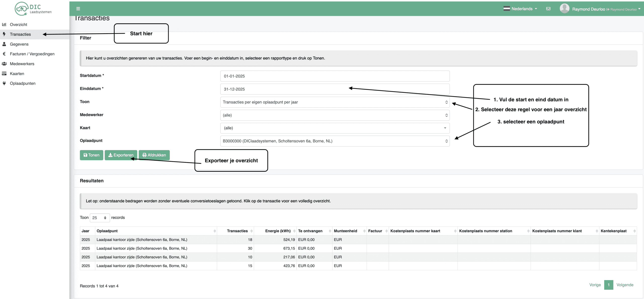Open the Nederlands language dropdown

520,9
